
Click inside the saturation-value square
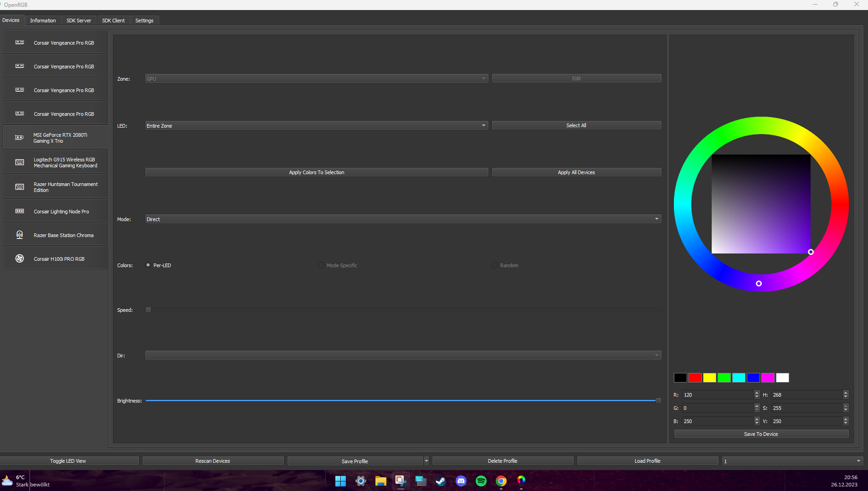[x=761, y=204]
